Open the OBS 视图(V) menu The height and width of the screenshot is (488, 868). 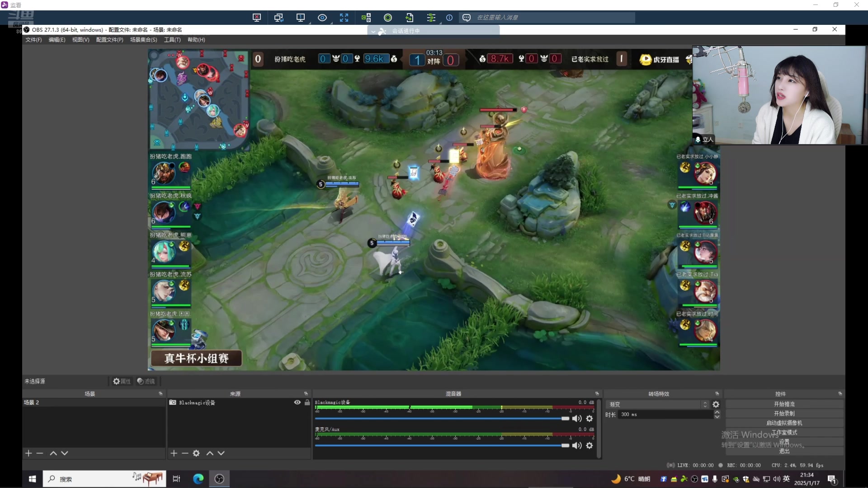pyautogui.click(x=80, y=40)
